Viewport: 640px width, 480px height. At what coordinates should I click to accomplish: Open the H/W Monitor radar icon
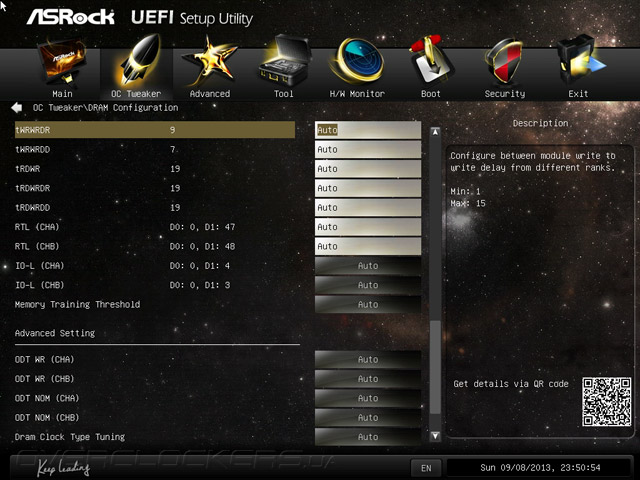(x=357, y=61)
